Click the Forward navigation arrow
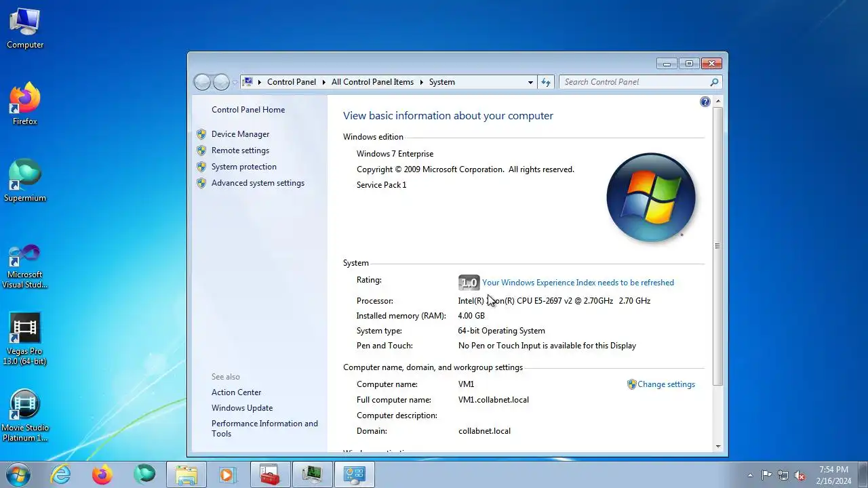Viewport: 868px width, 488px height. (x=221, y=82)
